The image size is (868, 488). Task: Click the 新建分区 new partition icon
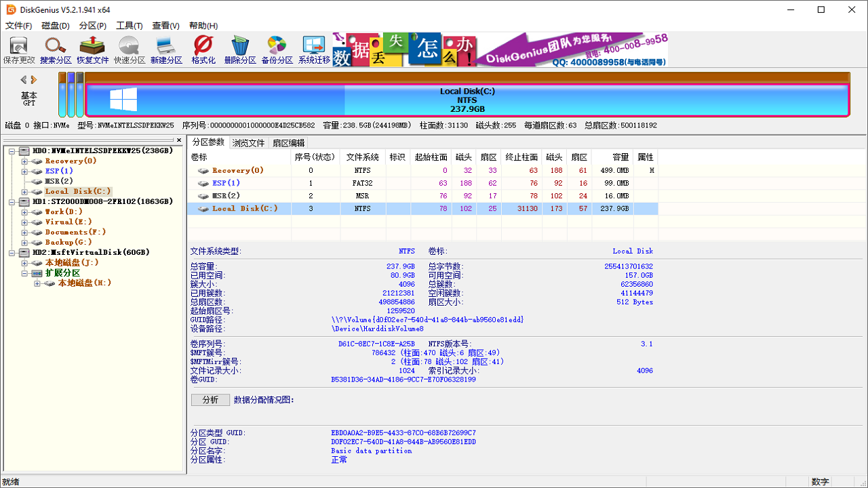pos(165,48)
